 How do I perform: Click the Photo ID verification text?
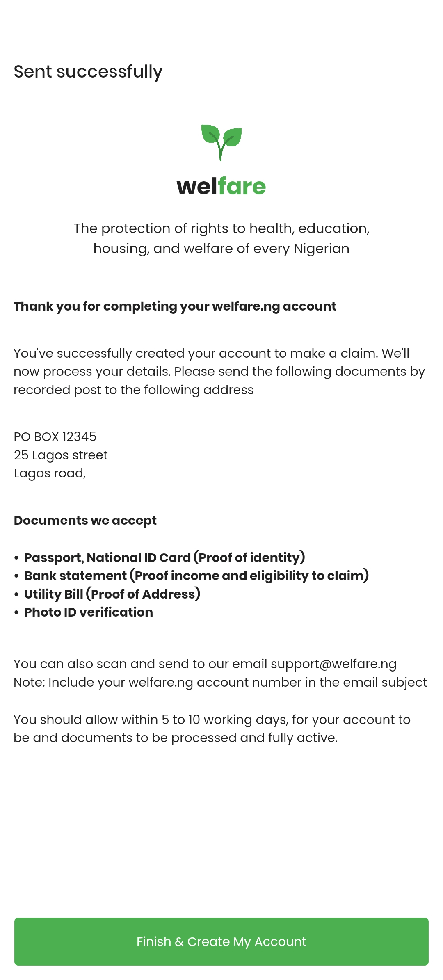[89, 612]
